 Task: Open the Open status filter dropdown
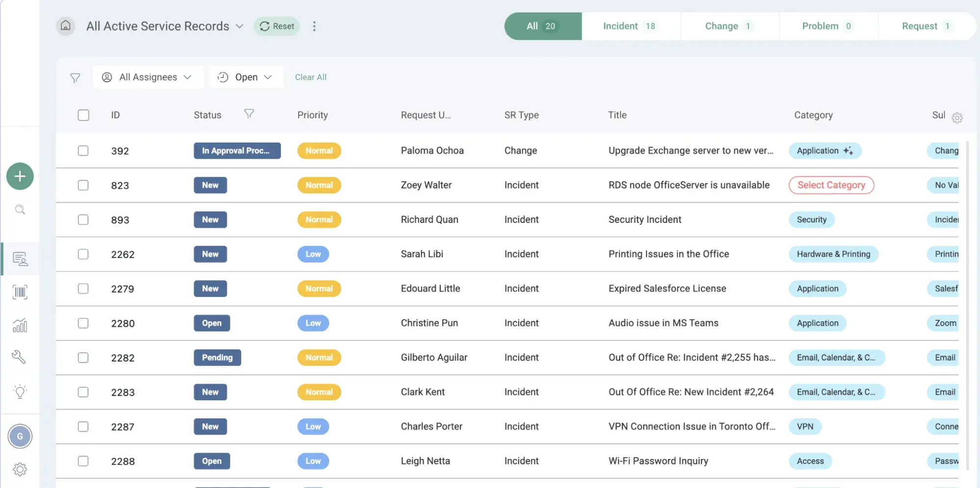tap(246, 77)
